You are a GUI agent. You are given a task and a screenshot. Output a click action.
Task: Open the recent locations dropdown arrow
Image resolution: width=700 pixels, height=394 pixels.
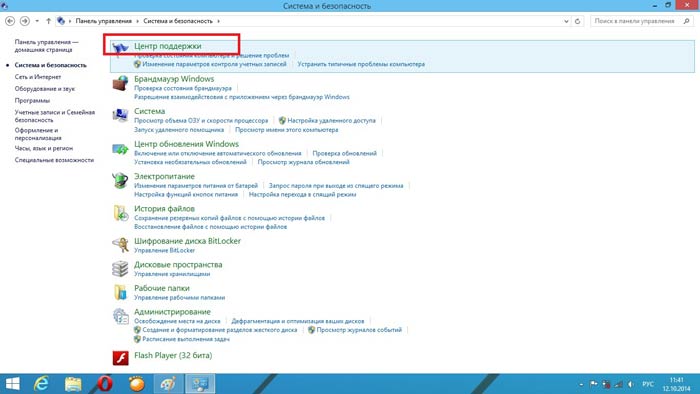(x=37, y=21)
